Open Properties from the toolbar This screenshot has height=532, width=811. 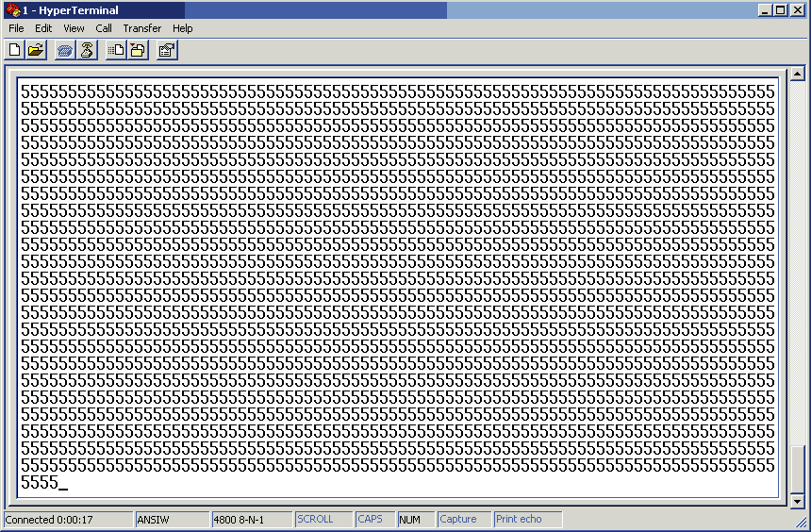tap(167, 50)
